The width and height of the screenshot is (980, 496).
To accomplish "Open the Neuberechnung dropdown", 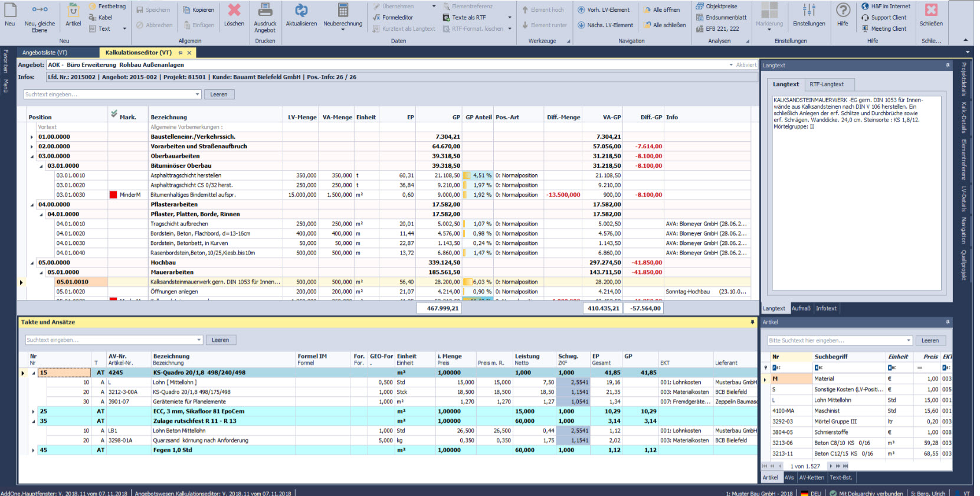I will coord(343,30).
